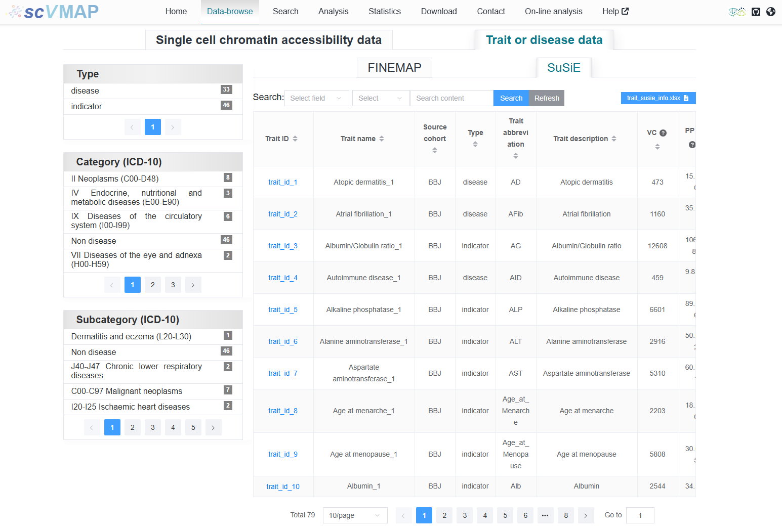The height and width of the screenshot is (532, 782).
Task: Switch to Single cell chromatin accessibility data tab
Action: [269, 40]
